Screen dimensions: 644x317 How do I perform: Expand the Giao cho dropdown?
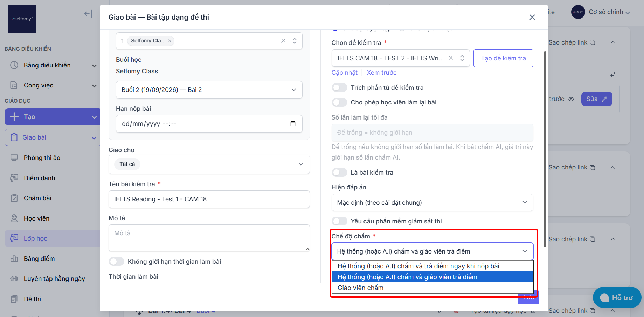click(x=209, y=164)
